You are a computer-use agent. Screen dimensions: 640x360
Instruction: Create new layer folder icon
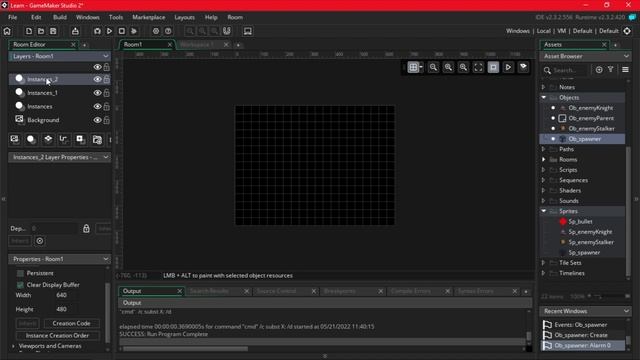(x=97, y=140)
